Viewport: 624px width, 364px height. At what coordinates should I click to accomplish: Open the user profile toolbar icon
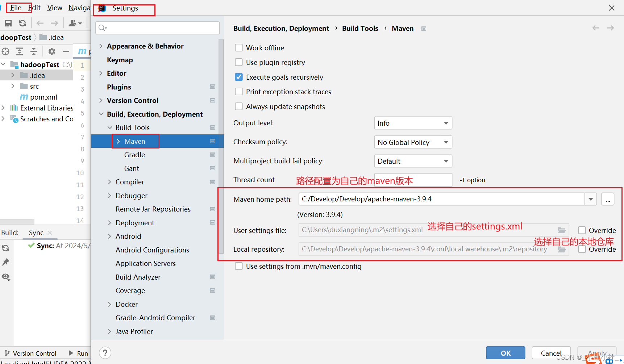(x=75, y=23)
